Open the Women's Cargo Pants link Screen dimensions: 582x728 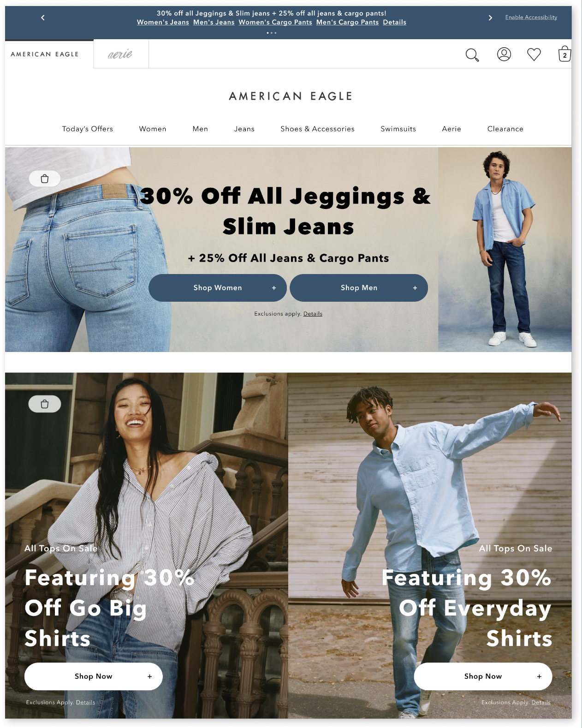(275, 22)
